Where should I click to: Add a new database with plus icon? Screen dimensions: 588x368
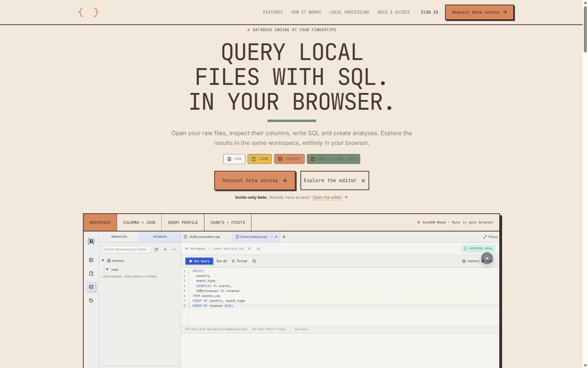[x=165, y=249]
